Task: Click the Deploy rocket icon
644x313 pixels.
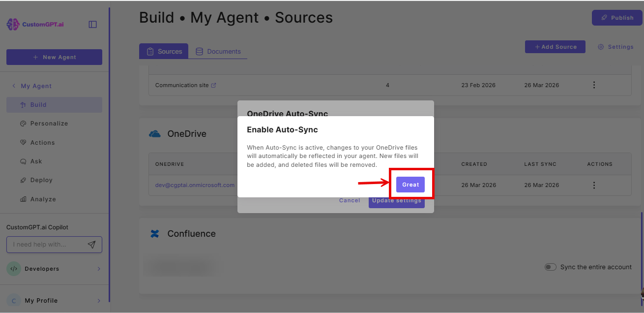Action: [x=23, y=180]
